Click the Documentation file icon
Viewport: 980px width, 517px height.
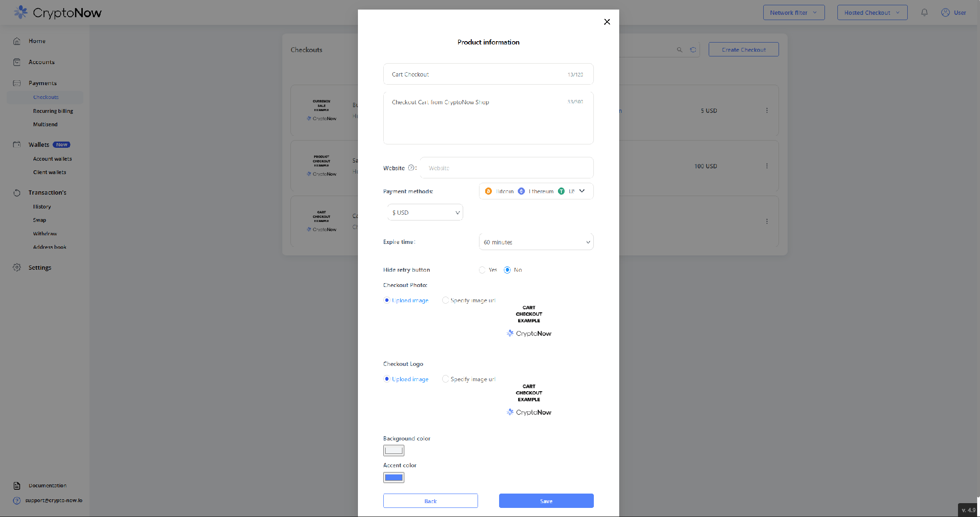(17, 485)
